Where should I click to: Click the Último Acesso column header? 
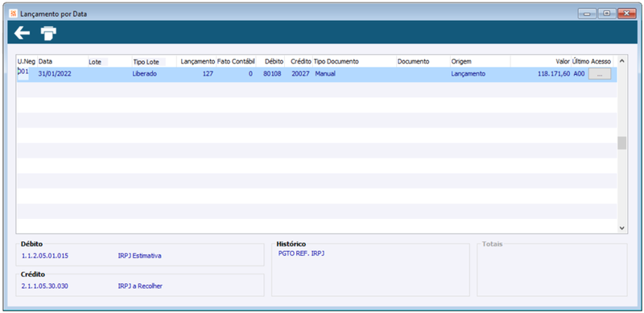pyautogui.click(x=592, y=61)
